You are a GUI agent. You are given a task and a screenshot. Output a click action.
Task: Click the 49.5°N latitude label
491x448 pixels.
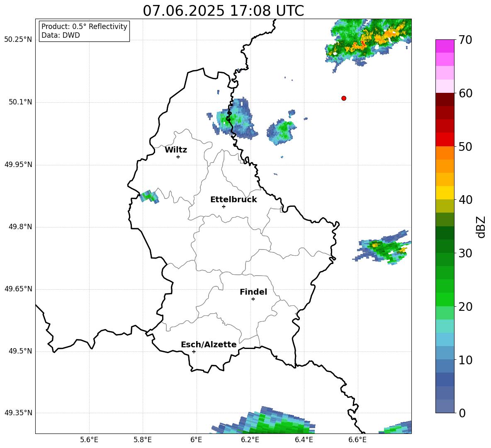click(21, 351)
